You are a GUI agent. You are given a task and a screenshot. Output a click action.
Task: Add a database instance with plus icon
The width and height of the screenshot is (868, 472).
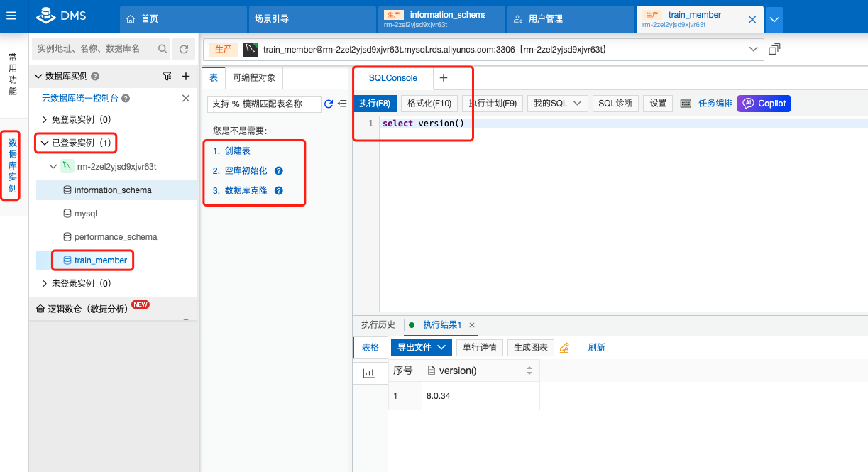coord(186,76)
